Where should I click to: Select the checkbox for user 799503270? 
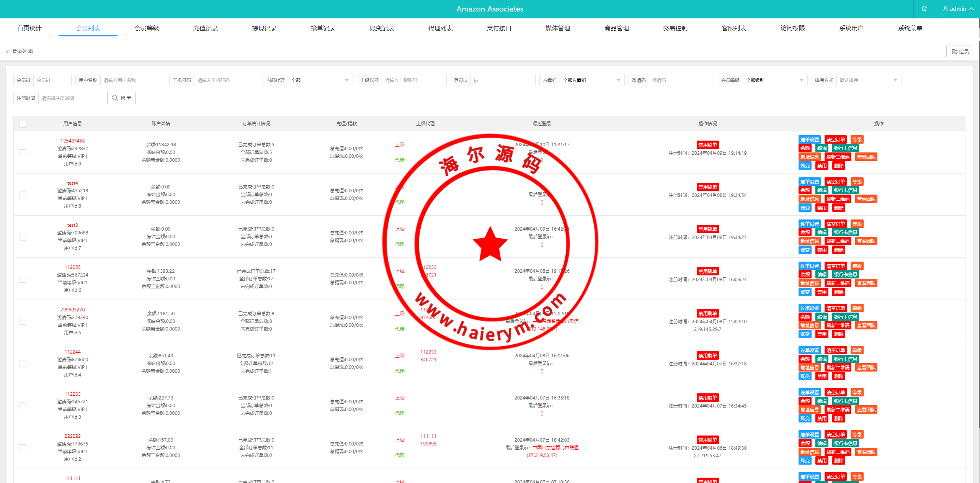click(23, 321)
